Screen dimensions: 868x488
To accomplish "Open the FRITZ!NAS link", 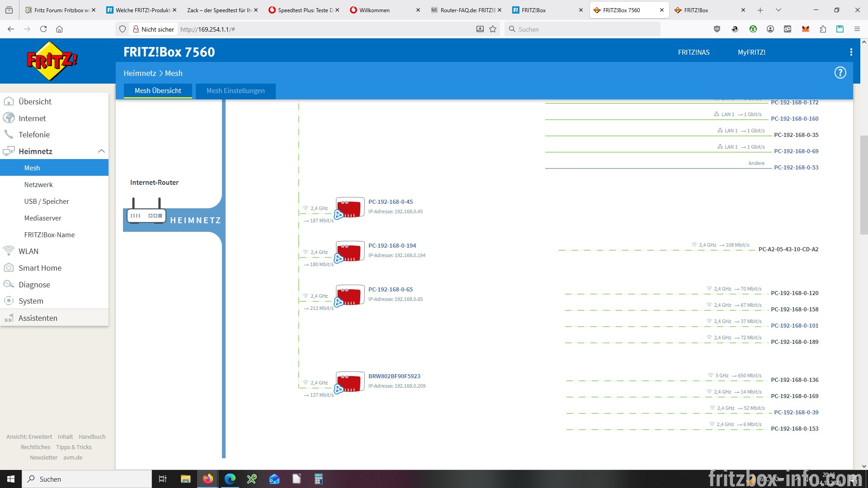I will coord(693,52).
